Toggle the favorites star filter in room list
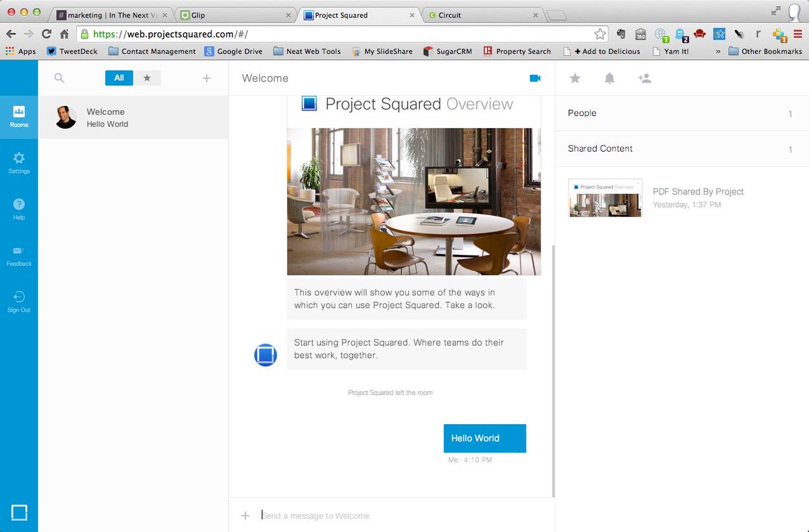This screenshot has height=532, width=809. [147, 78]
